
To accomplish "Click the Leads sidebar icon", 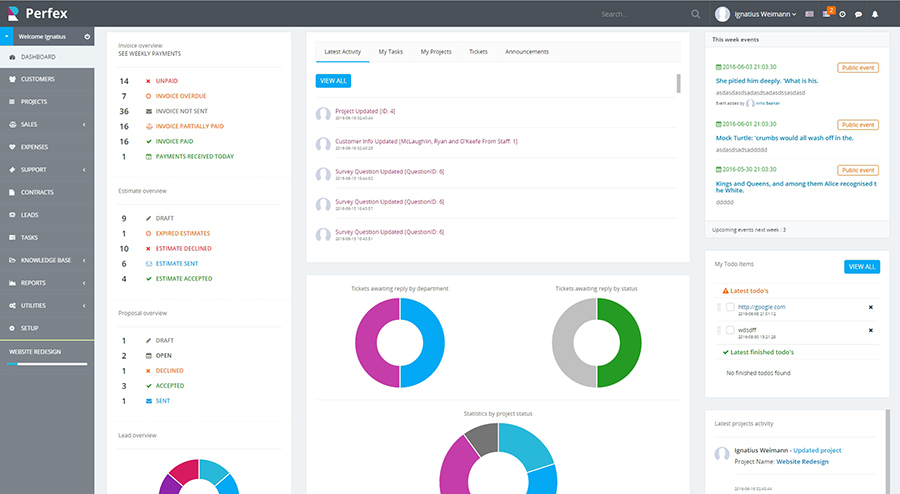I will tap(11, 215).
